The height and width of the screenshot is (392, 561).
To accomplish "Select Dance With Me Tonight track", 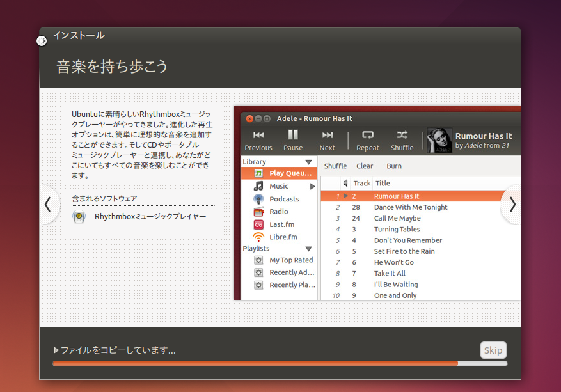I will pyautogui.click(x=420, y=207).
